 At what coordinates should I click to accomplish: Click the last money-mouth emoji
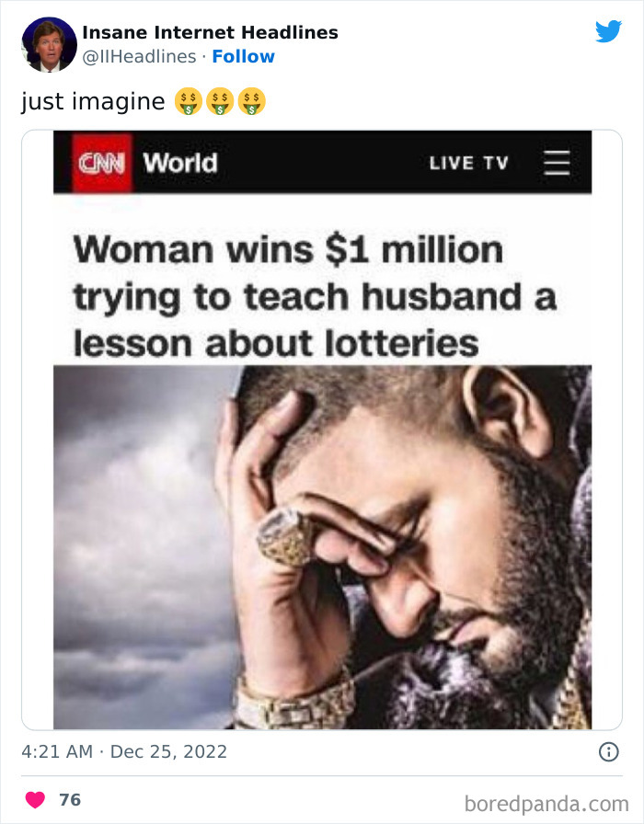click(251, 101)
